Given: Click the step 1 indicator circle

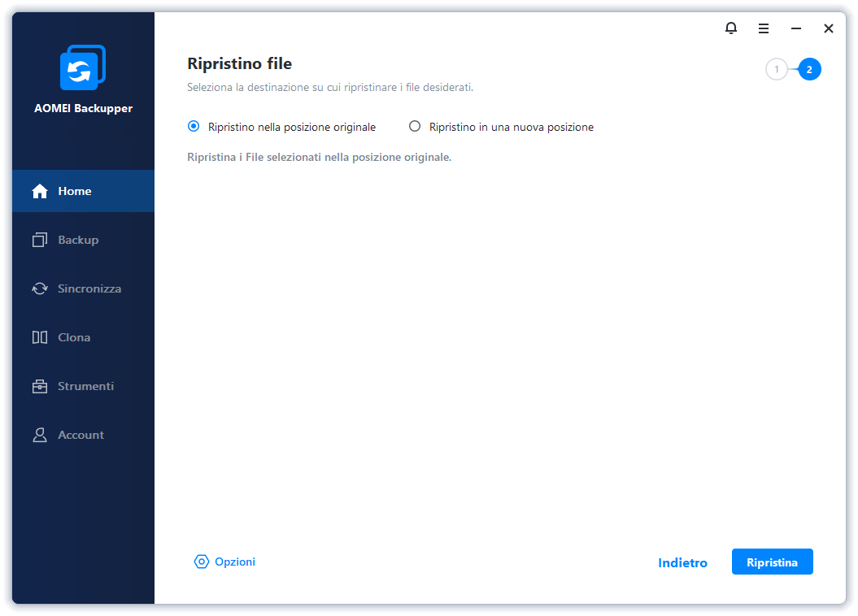Looking at the screenshot, I should tap(777, 70).
